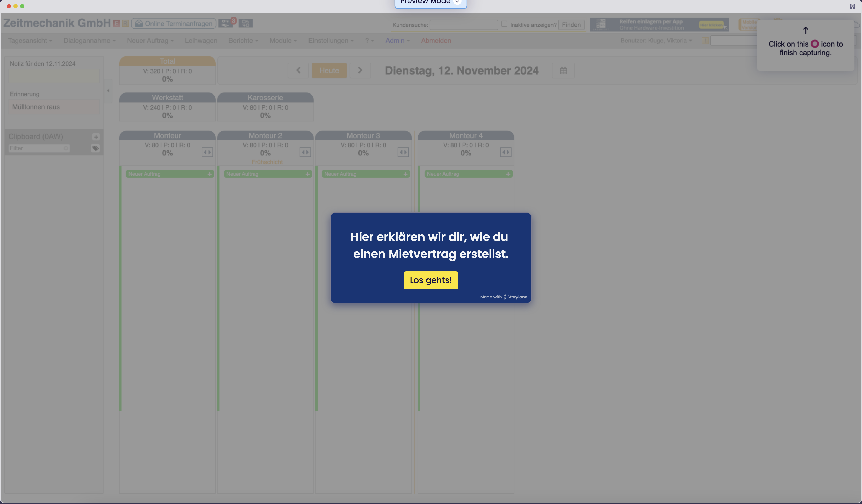Click the QR scan icon in header
Image resolution: width=862 pixels, height=504 pixels.
click(245, 23)
